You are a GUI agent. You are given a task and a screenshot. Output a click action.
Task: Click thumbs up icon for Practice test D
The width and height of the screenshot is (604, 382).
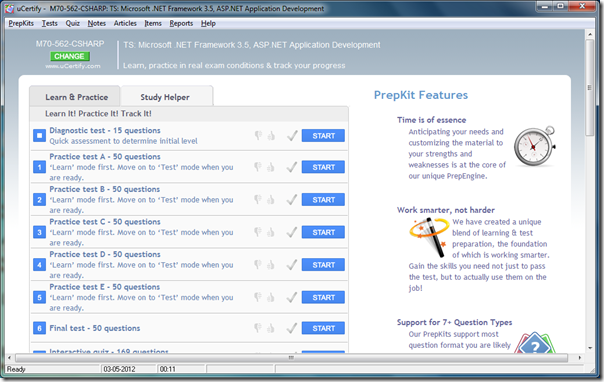[271, 264]
